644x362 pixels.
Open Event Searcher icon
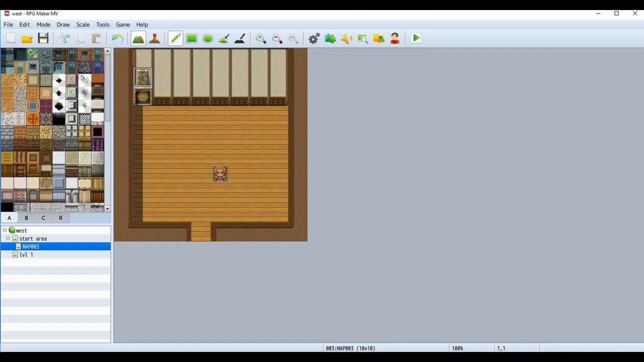pyautogui.click(x=362, y=38)
